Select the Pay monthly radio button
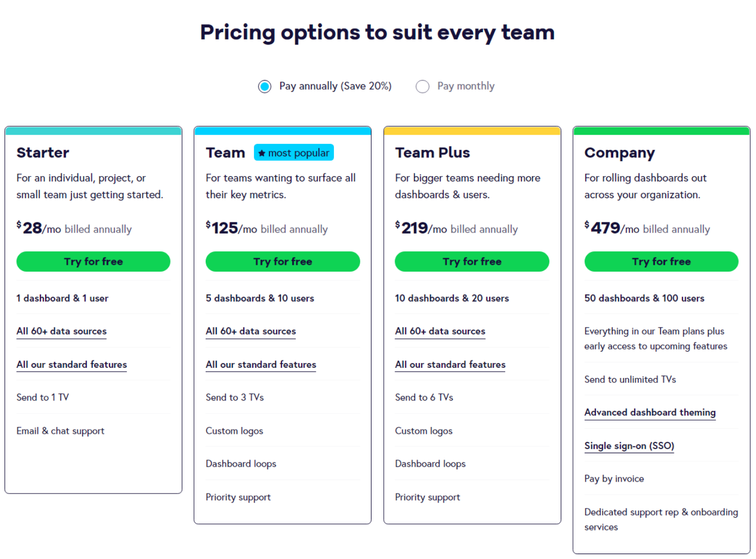 [423, 86]
